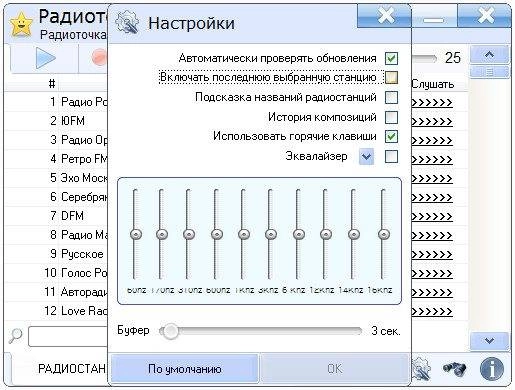Click the 1khz equalizer slider knob
Viewport: 515px width, 390px height.
click(x=244, y=234)
